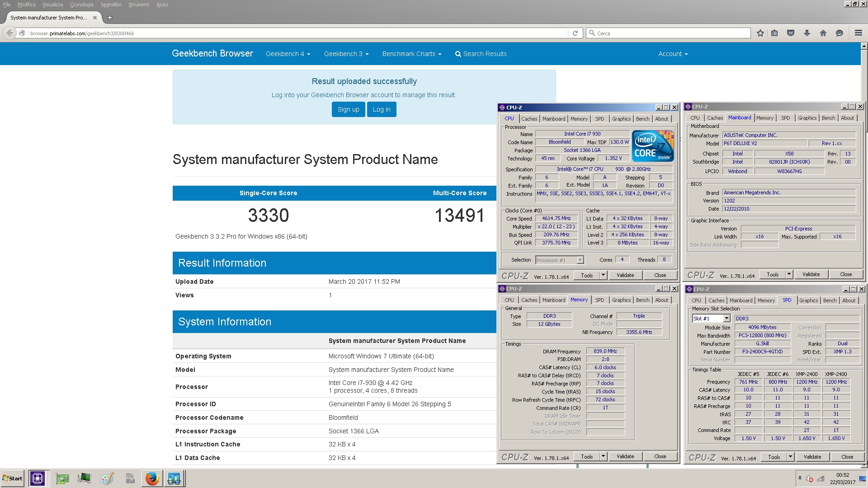Open the Firefox Hello chat icon

coord(840,33)
